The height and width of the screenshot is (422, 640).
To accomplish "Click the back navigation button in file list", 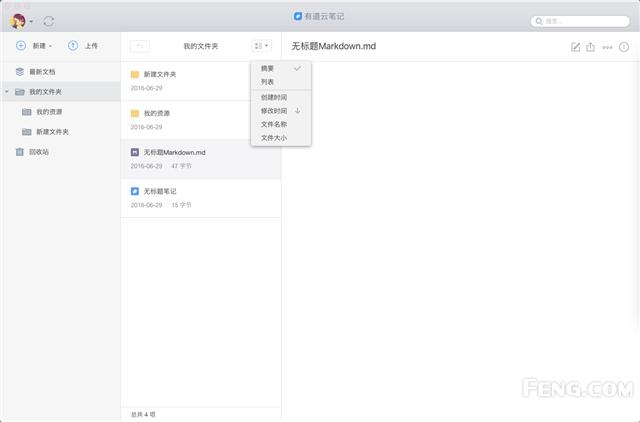I will (x=140, y=46).
